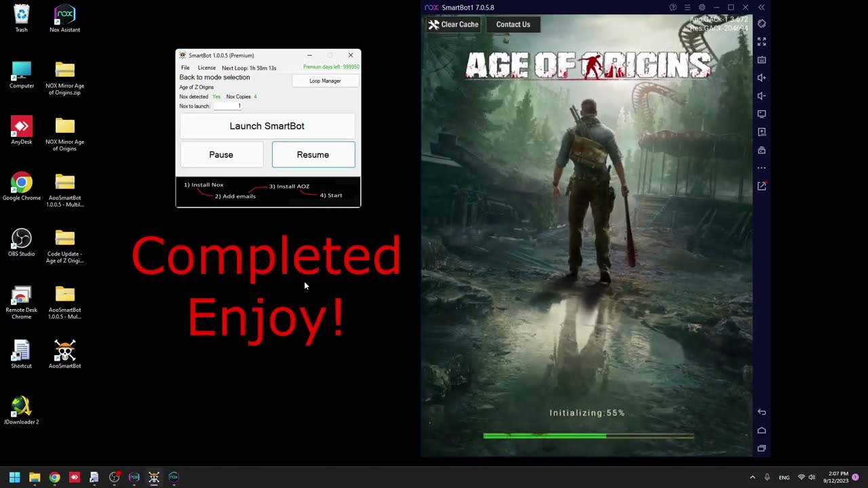Click the Pause button in SmartBot
Screen dimensions: 868x488
pyautogui.click(x=221, y=155)
